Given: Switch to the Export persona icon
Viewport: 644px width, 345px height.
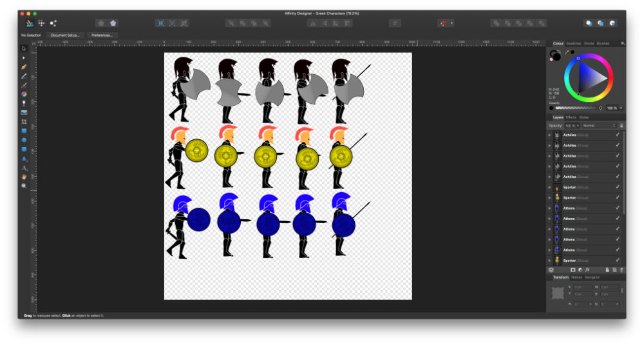Looking at the screenshot, I should pos(52,23).
